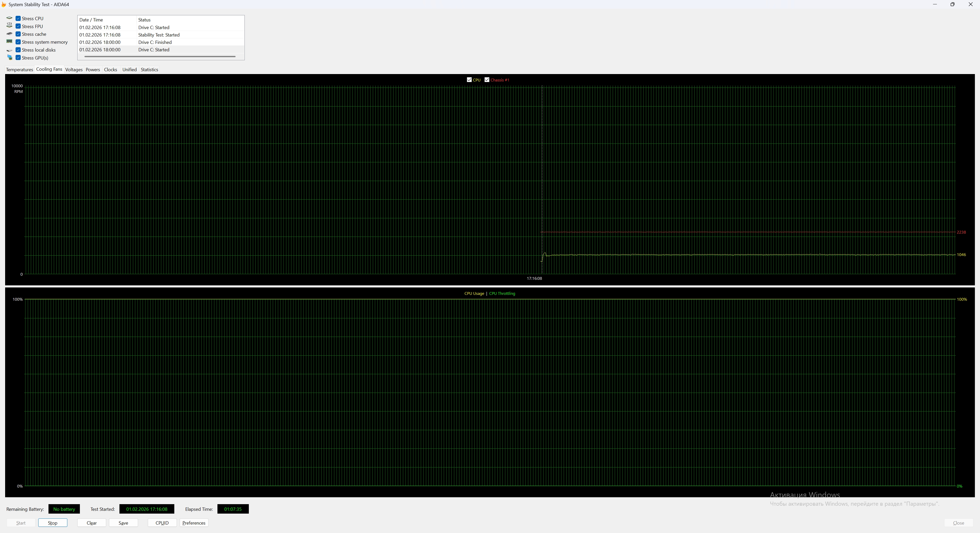Click the Stress FPU 123 icon

[x=9, y=26]
